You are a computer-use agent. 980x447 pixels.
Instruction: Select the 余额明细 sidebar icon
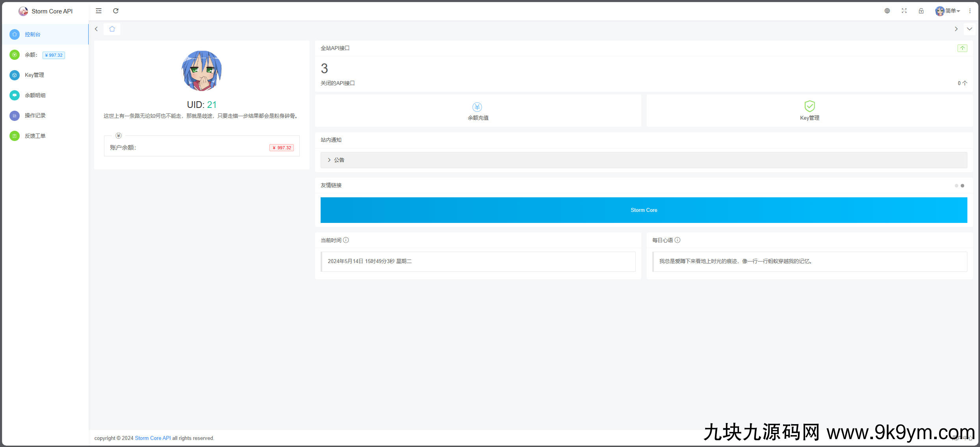tap(14, 95)
